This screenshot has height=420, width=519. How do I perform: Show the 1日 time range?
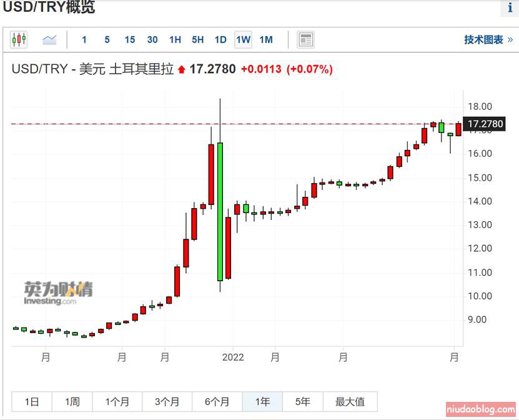click(x=32, y=402)
